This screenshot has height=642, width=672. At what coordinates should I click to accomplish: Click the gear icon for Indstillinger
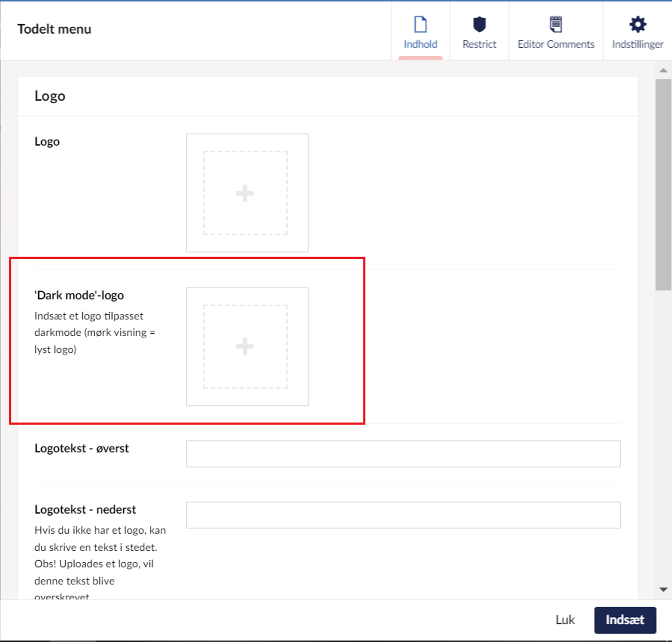pyautogui.click(x=637, y=24)
